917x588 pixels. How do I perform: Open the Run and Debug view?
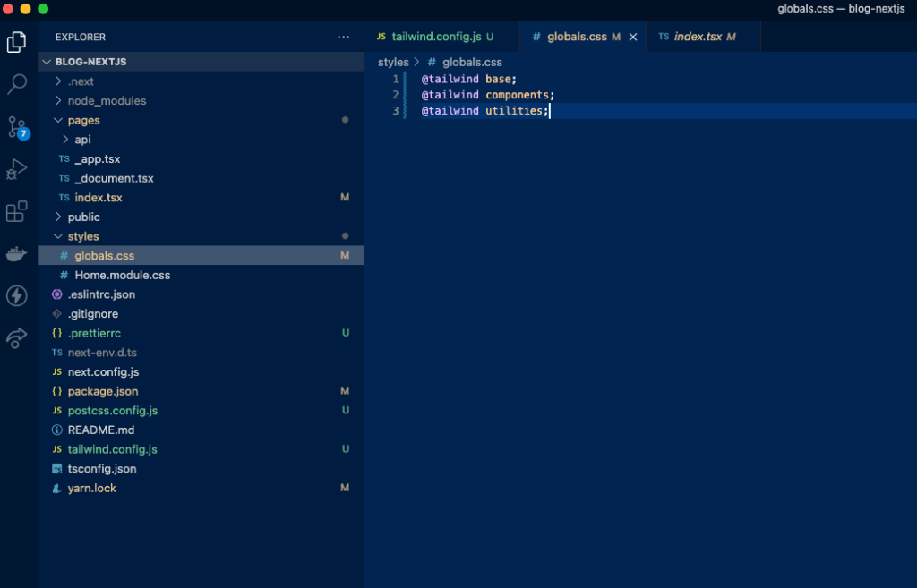pyautogui.click(x=17, y=169)
